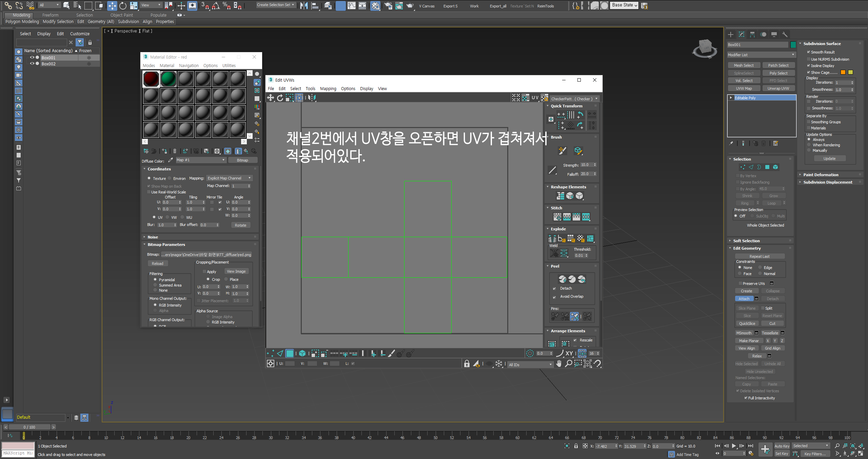Click the scene explorer lock icon
Image resolution: width=868 pixels, height=459 pixels.
pos(90,42)
